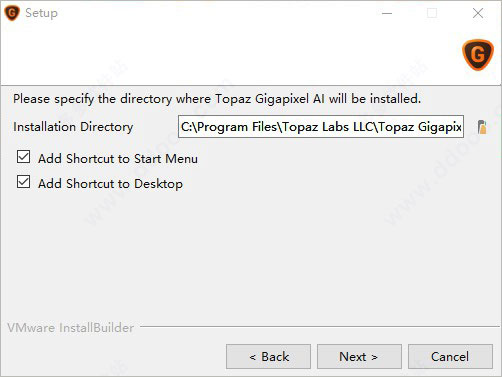Click the Setup title text

pos(41,13)
